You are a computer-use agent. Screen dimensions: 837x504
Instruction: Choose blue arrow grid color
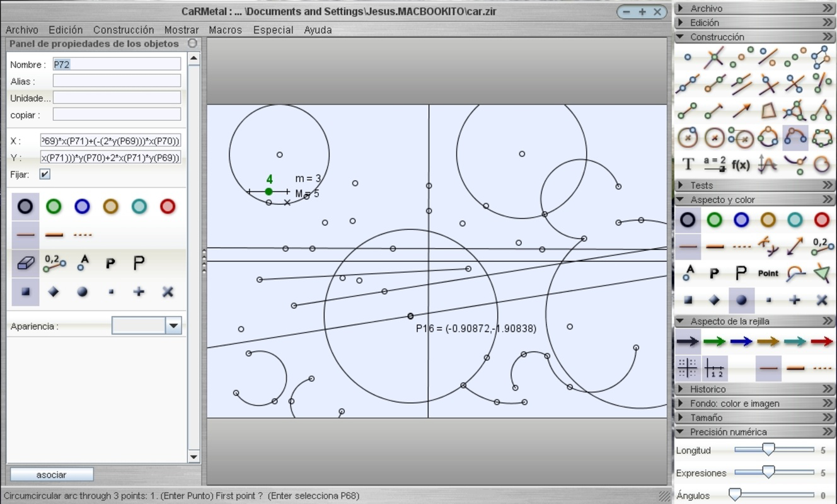741,341
